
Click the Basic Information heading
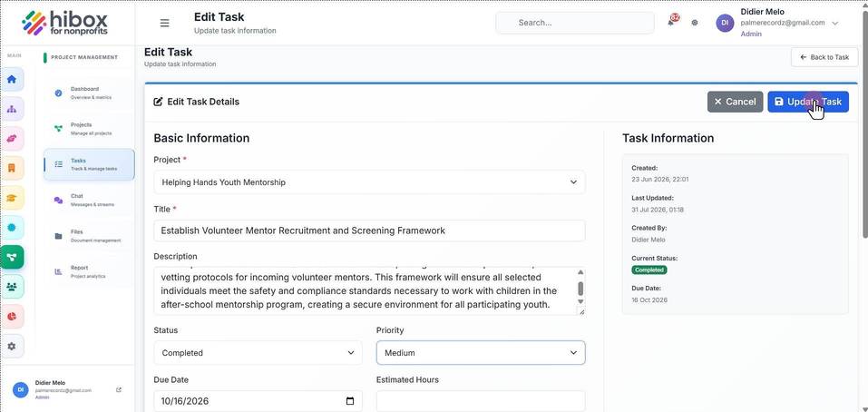point(201,138)
